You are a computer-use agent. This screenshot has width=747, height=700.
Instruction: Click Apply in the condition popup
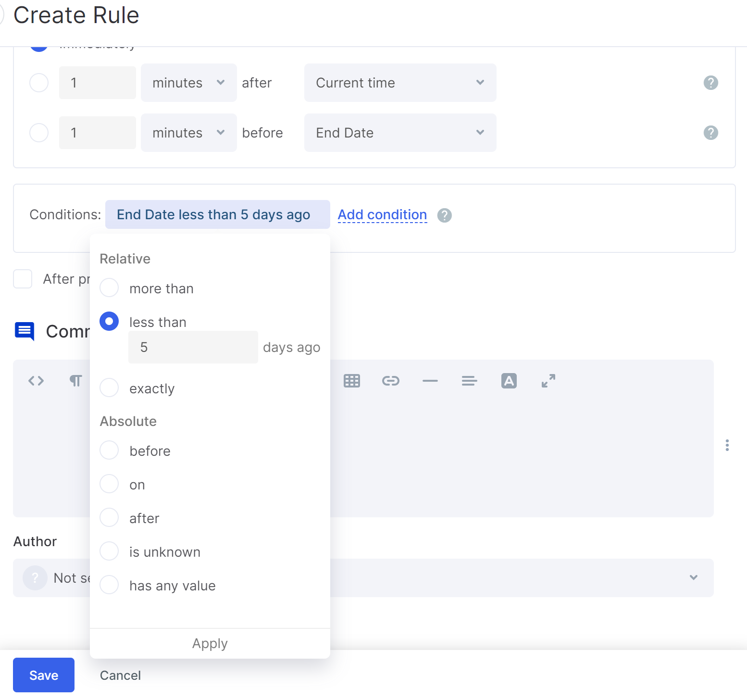[x=210, y=643]
